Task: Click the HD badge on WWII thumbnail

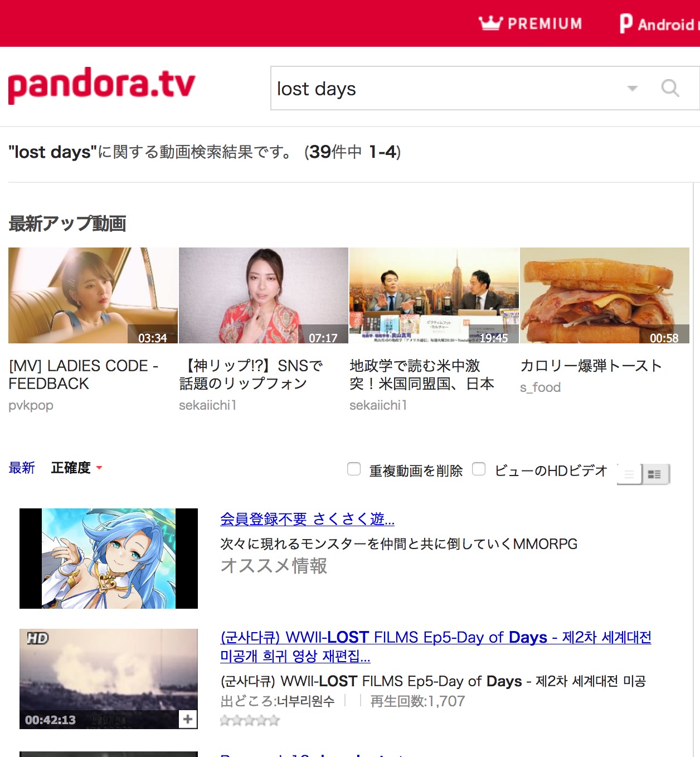Action: 37,638
